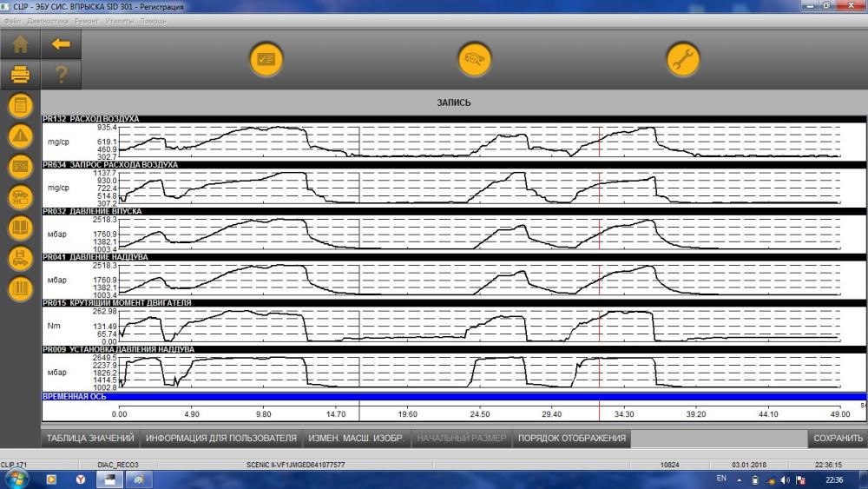Click the round vehicle inspection icon
Viewport: 868px width, 489px height.
click(x=475, y=59)
